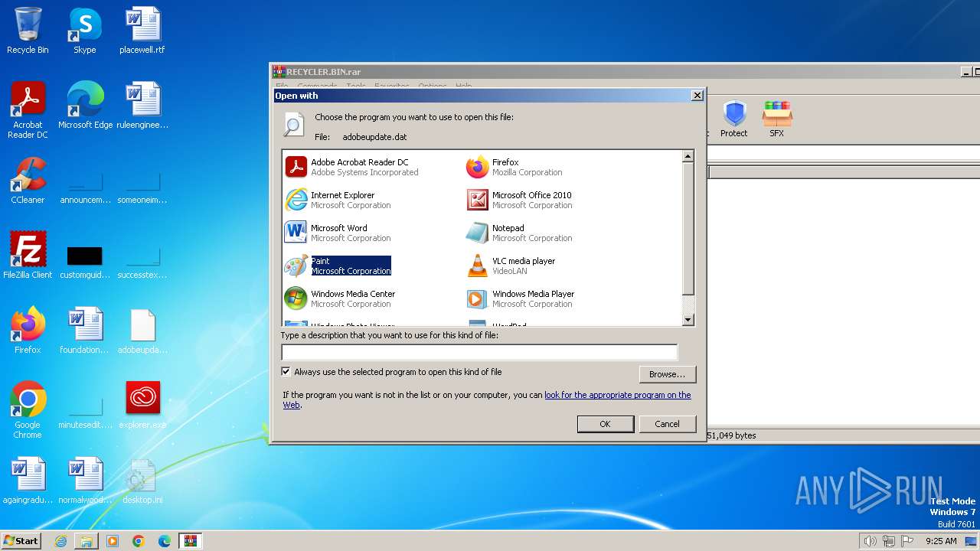
Task: Open the Microsoft Edge desktop shortcut
Action: pos(85,106)
